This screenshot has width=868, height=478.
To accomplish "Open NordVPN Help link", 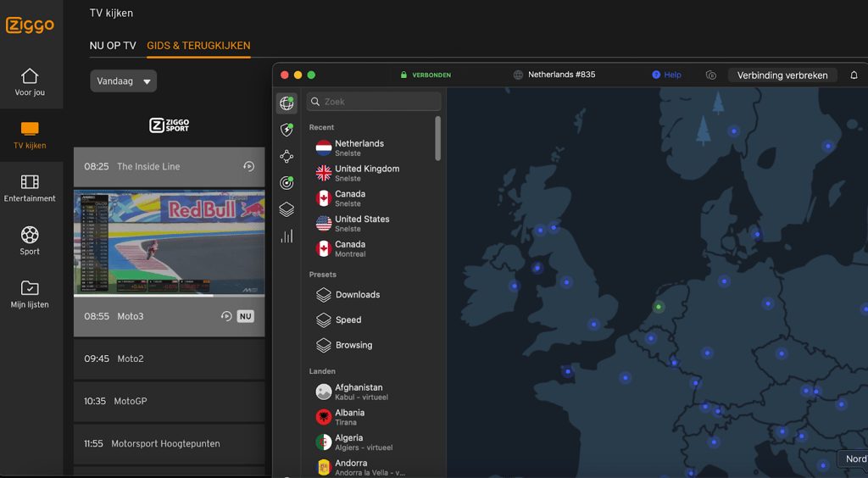I will [x=666, y=75].
